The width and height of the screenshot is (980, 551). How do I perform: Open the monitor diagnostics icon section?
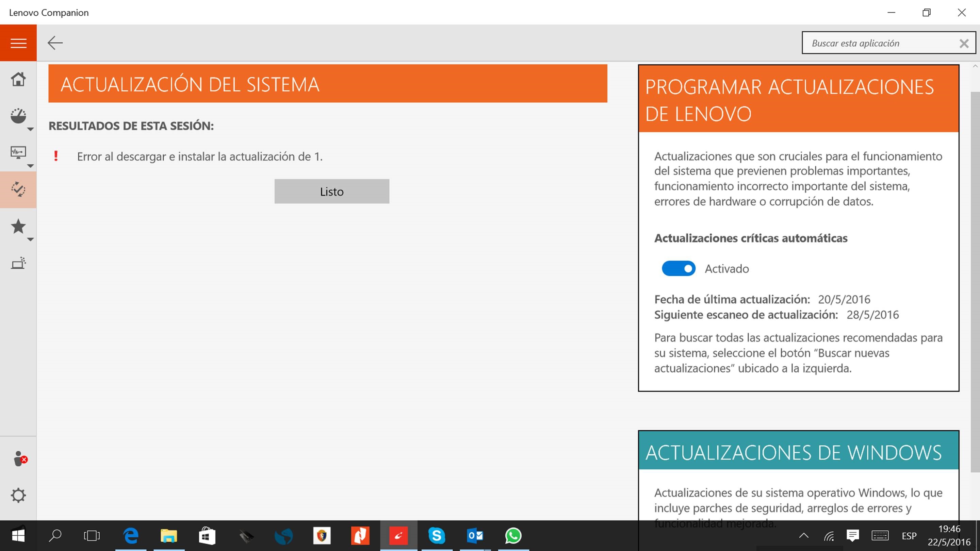coord(18,152)
